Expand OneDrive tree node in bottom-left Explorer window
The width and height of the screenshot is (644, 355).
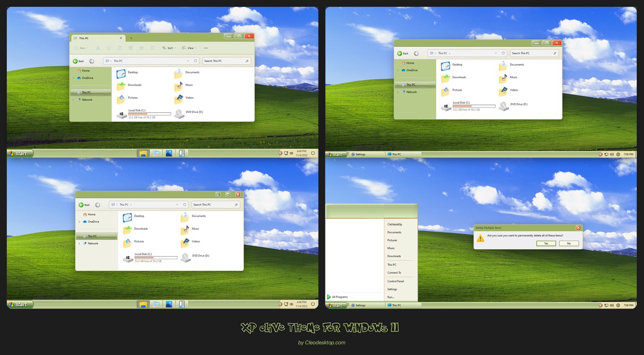[x=79, y=222]
